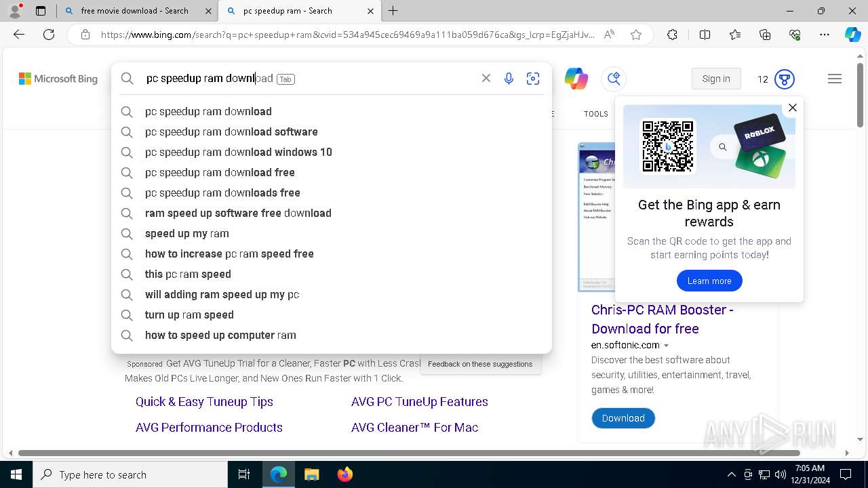Clear the Bing search box
This screenshot has height=488, width=868.
pyautogui.click(x=486, y=79)
